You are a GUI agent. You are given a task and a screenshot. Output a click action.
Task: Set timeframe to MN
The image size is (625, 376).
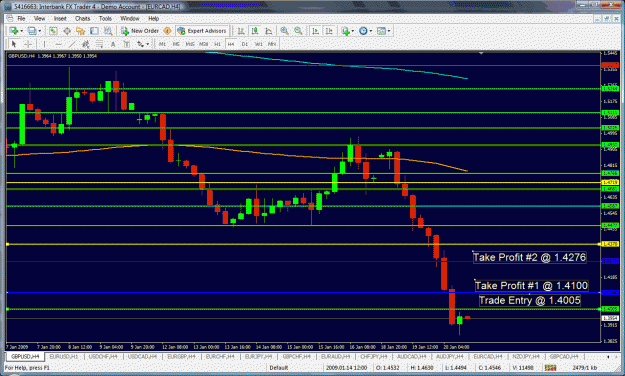(x=272, y=44)
